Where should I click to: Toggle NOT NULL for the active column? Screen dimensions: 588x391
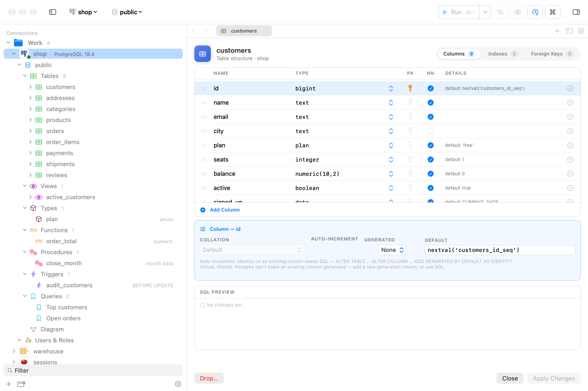pyautogui.click(x=430, y=188)
